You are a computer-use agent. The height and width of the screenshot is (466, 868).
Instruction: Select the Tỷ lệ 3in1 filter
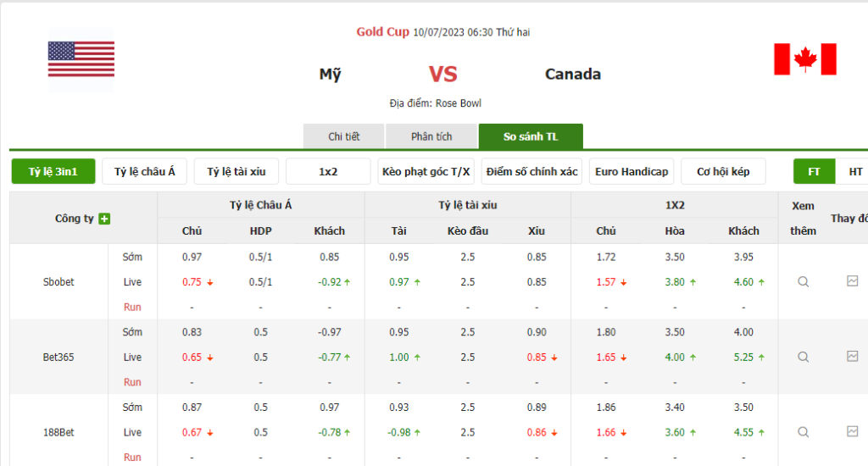(x=53, y=171)
